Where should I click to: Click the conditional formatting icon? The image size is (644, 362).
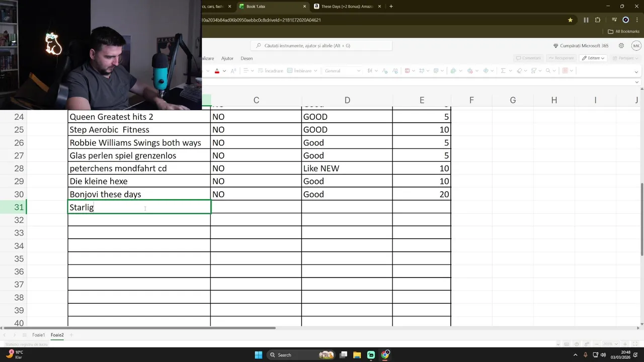pos(408,71)
